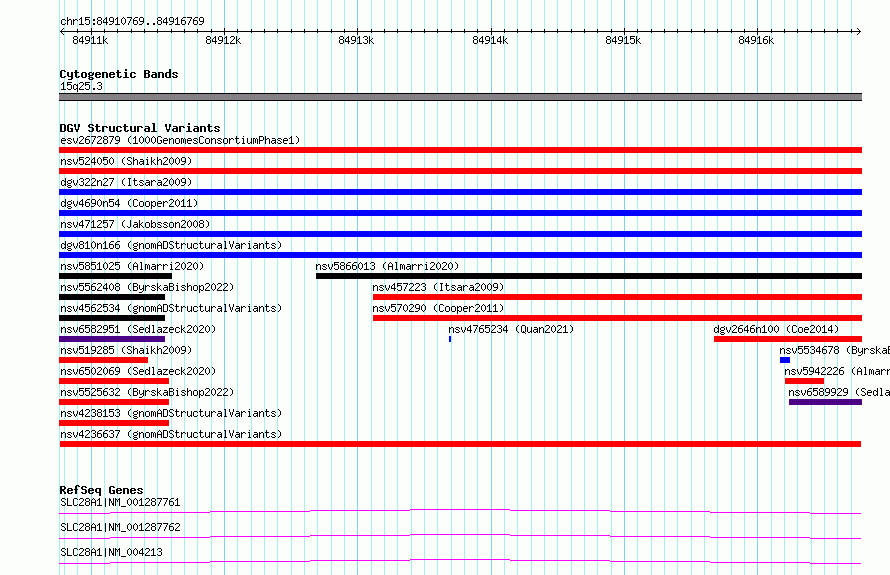This screenshot has width=890, height=575.
Task: Click the chr15:84910769..84916769 region label
Action: (132, 22)
